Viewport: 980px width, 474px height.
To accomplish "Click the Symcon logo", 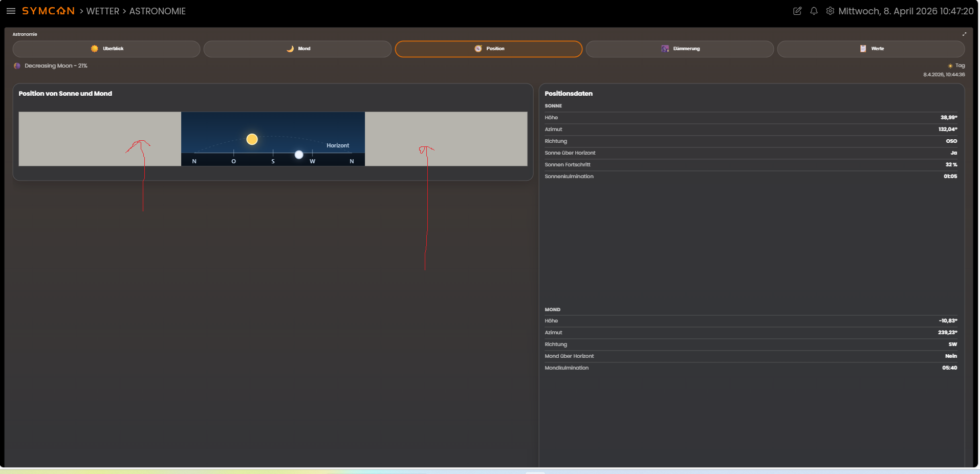I will click(48, 11).
